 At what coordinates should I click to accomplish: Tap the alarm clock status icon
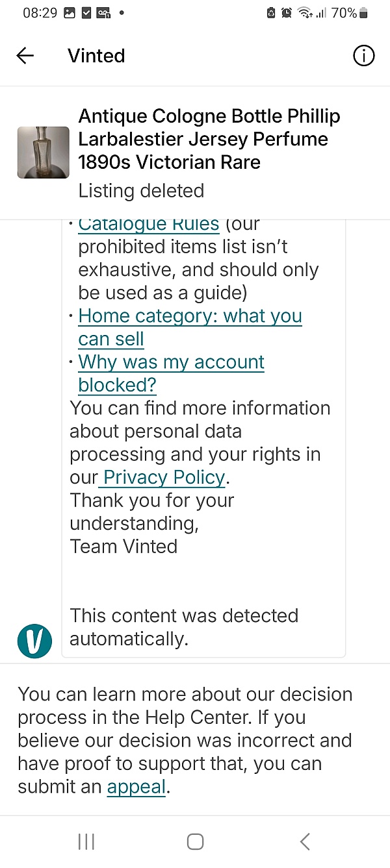pyautogui.click(x=287, y=13)
